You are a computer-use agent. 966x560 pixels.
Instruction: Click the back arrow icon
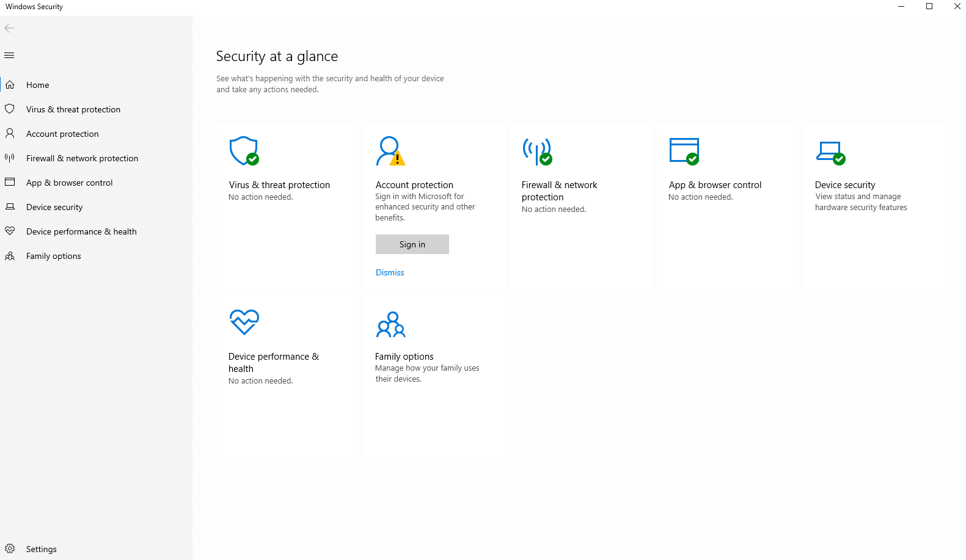point(9,28)
